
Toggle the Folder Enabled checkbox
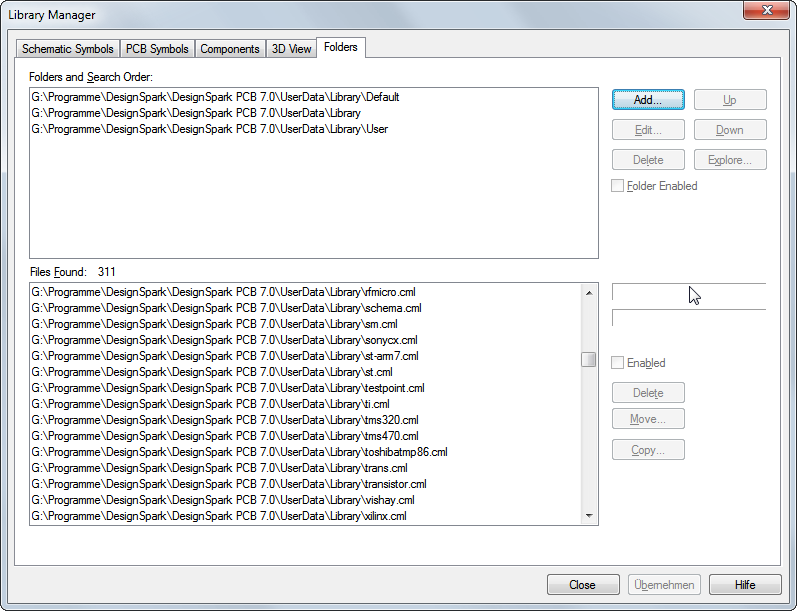click(x=654, y=186)
